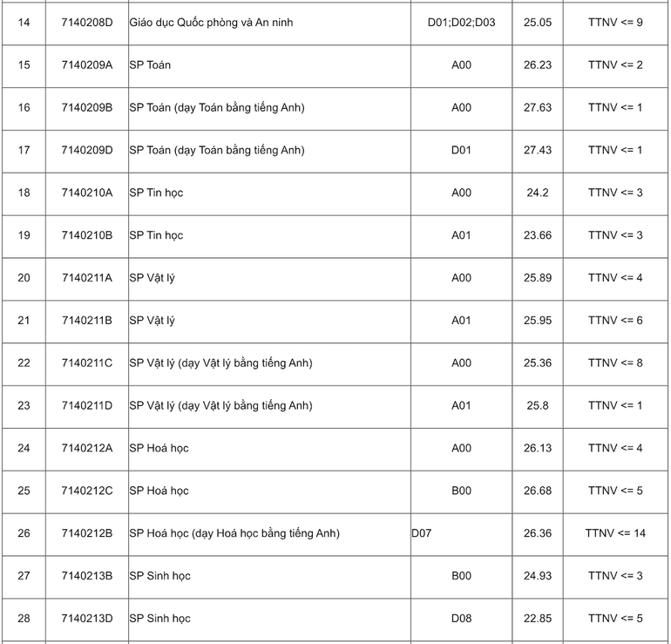The image size is (671, 644).
Task: Select the TTNV <= 14 cell
Action: click(x=615, y=533)
